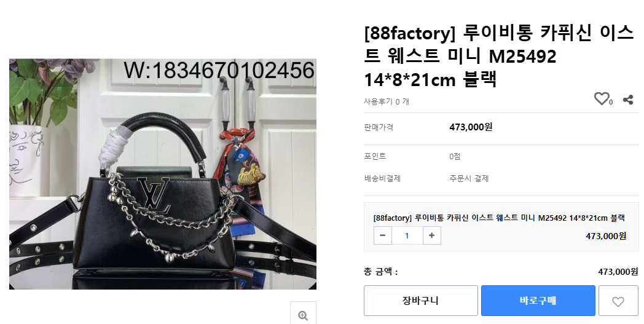Add the item with the 장바구니 button
Viewport: 644px width, 324px height.
tap(420, 301)
